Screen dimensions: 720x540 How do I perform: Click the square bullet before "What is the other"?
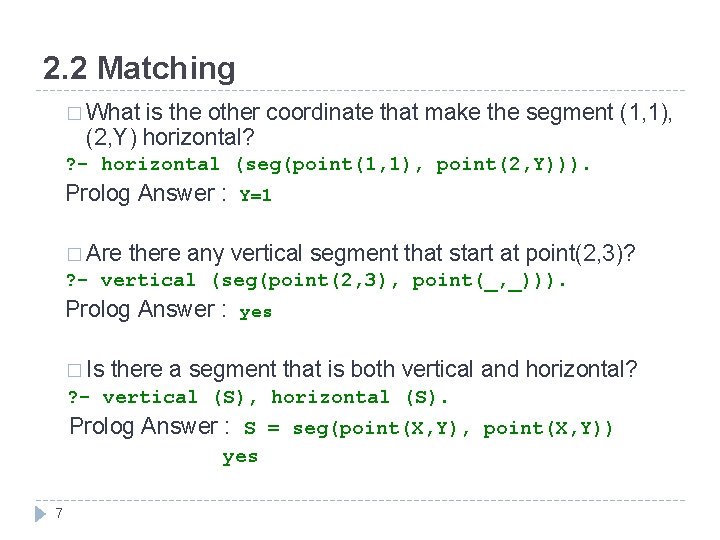point(74,113)
